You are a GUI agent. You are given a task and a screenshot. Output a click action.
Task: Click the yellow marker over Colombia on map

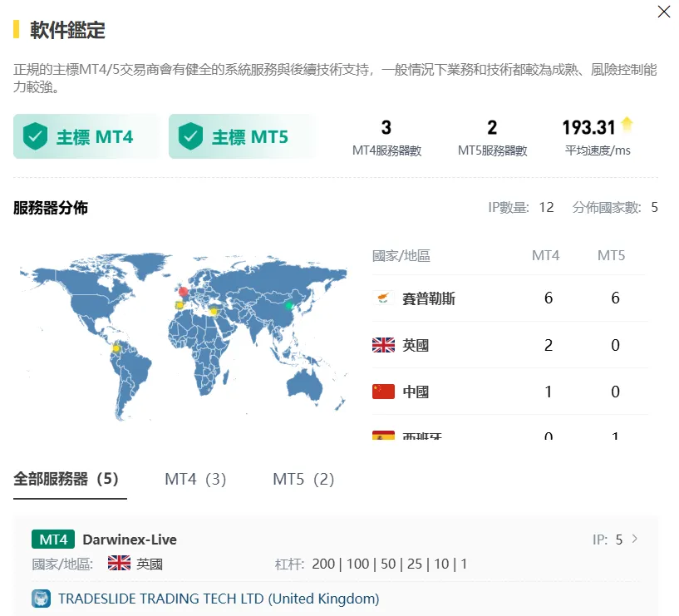pos(116,347)
